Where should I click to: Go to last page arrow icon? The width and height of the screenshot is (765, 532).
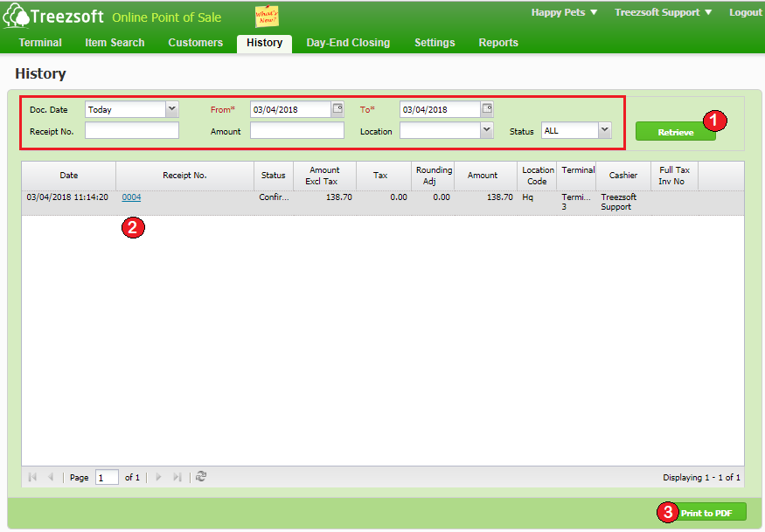click(177, 477)
